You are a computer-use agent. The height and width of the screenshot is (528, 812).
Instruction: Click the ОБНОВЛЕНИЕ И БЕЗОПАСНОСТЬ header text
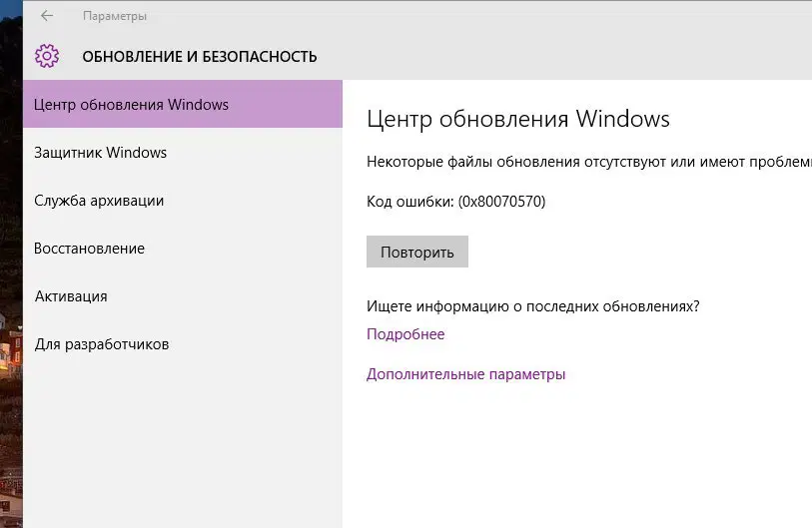point(200,57)
